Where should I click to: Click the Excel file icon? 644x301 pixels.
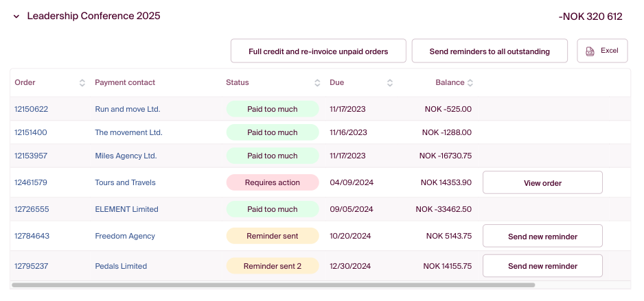[590, 51]
